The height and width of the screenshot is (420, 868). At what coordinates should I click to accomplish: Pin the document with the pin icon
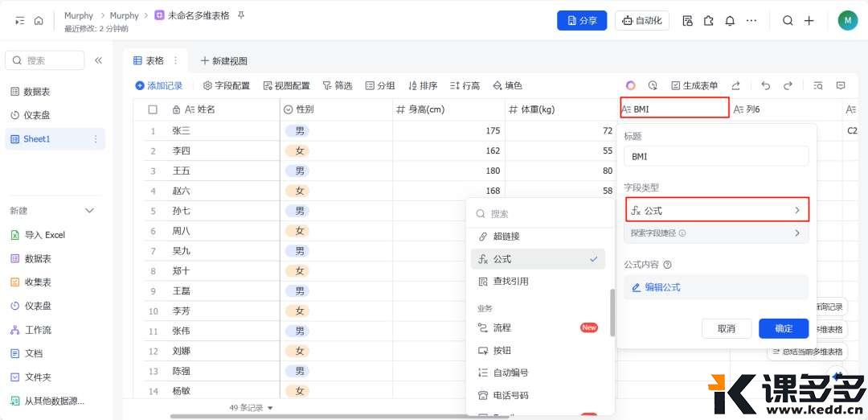241,15
